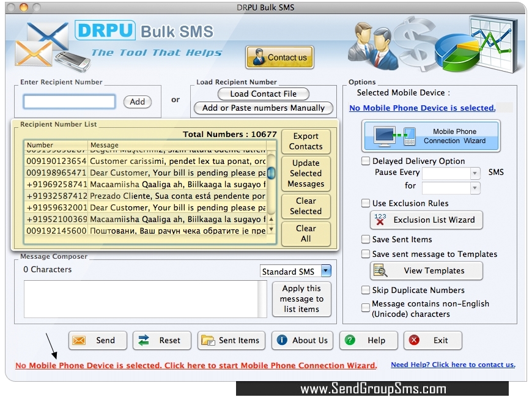This screenshot has height=397, width=532.
Task: Click red link to start Connection Wizard
Action: [196, 365]
